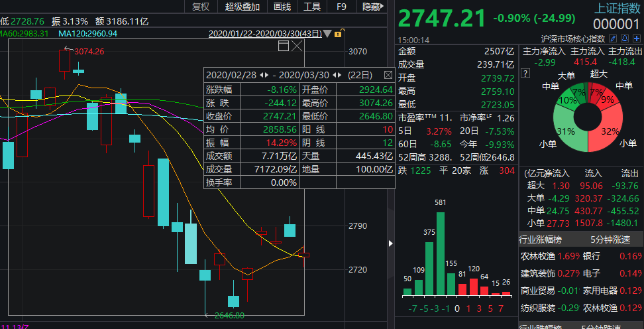
Task: Close the selected range box with X
Action: coord(297,46)
